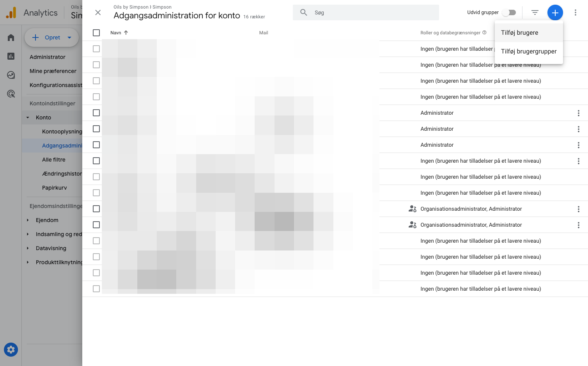Open the Reports icon in sidebar
The image size is (588, 366).
tap(11, 56)
